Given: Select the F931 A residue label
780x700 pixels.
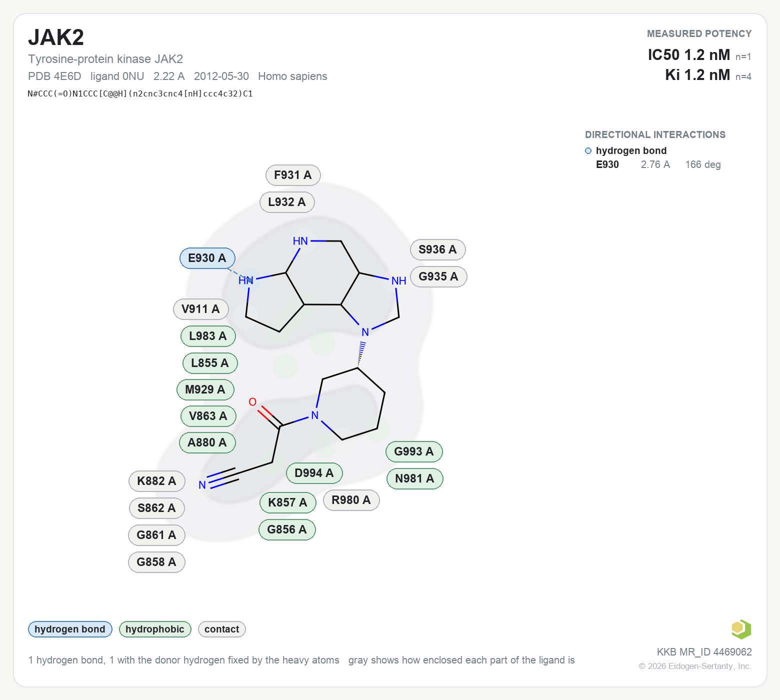Looking at the screenshot, I should pyautogui.click(x=292, y=175).
